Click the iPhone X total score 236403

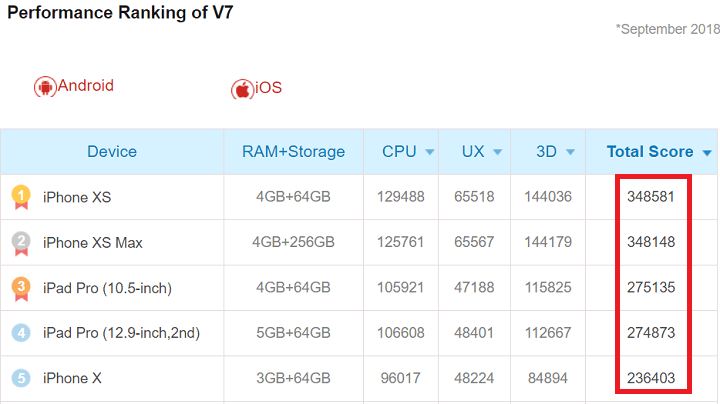(651, 379)
